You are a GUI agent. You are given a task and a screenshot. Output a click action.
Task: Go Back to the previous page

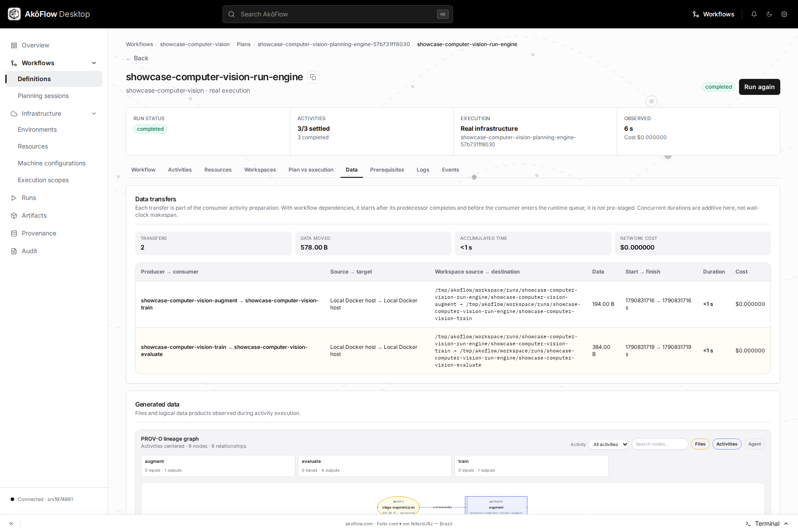pyautogui.click(x=137, y=58)
